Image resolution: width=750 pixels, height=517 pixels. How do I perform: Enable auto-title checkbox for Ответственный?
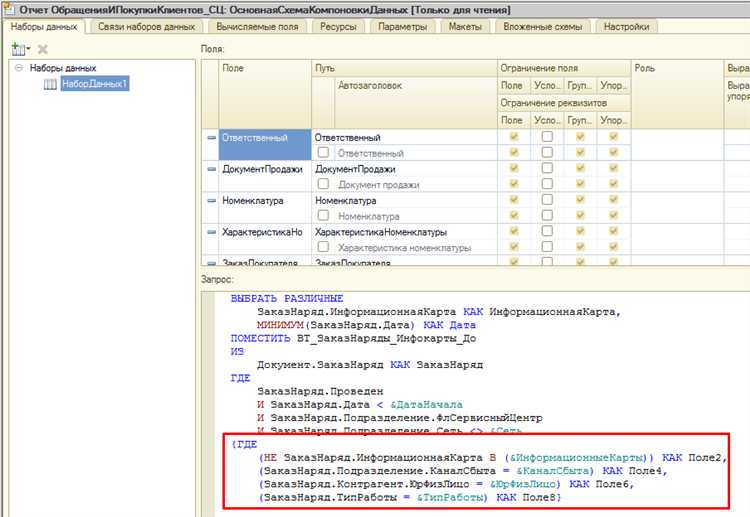tap(323, 153)
